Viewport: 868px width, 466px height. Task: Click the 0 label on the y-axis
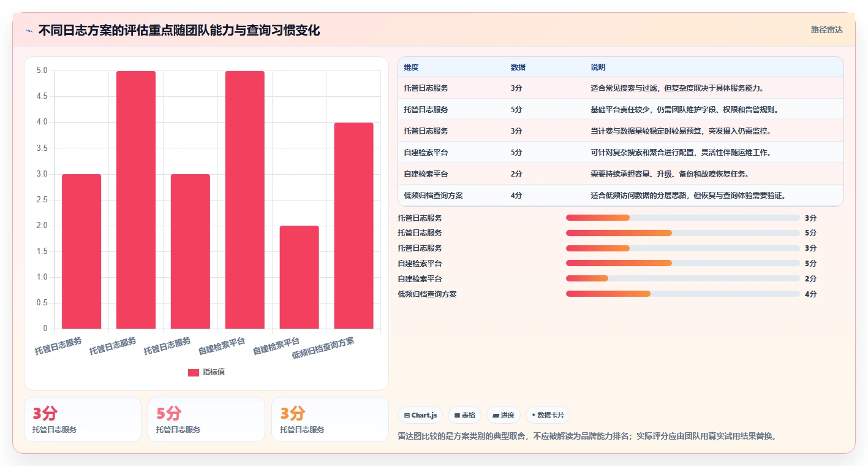tap(45, 329)
